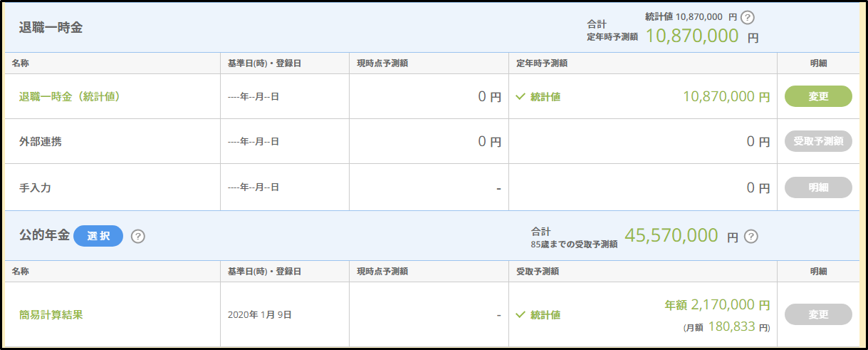Click the 受取予測額 button in 外部連携 row

coord(818,141)
